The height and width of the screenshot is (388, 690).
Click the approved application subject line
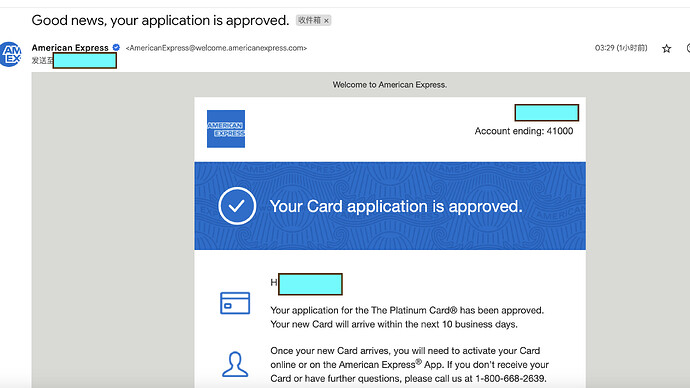[160, 20]
